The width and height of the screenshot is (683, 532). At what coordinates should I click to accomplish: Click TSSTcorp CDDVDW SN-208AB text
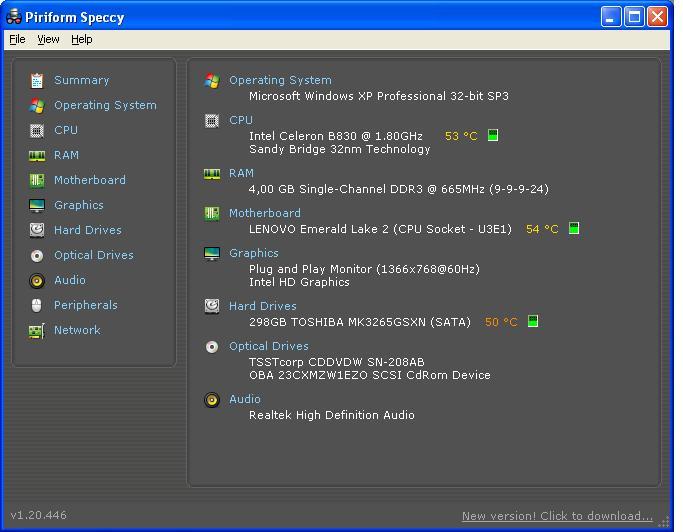[336, 362]
